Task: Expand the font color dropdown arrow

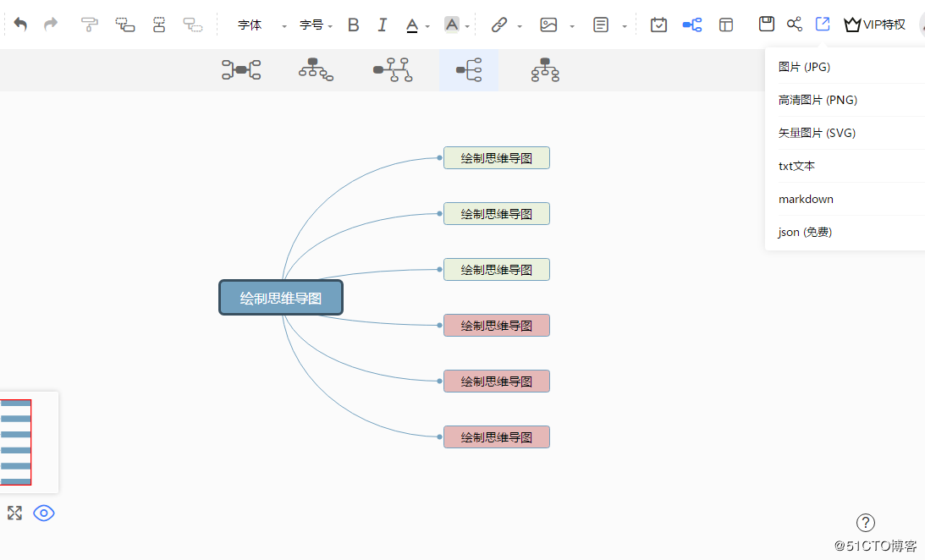Action: pyautogui.click(x=427, y=26)
